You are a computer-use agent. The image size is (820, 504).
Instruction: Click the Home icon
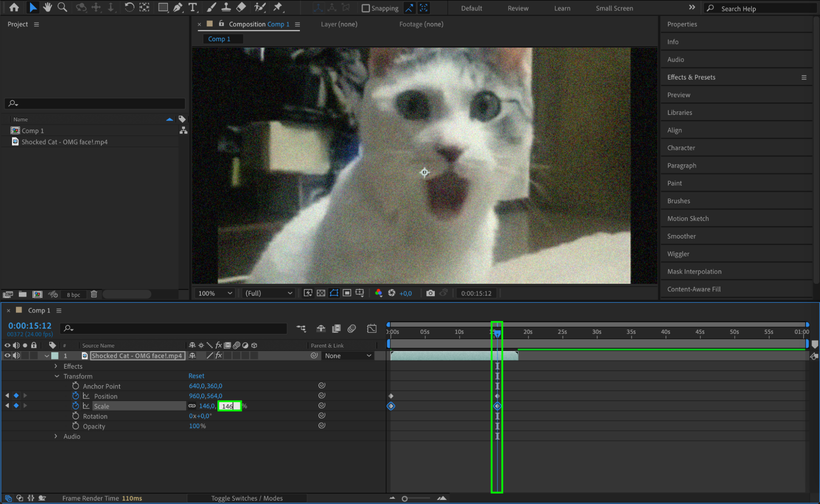14,7
